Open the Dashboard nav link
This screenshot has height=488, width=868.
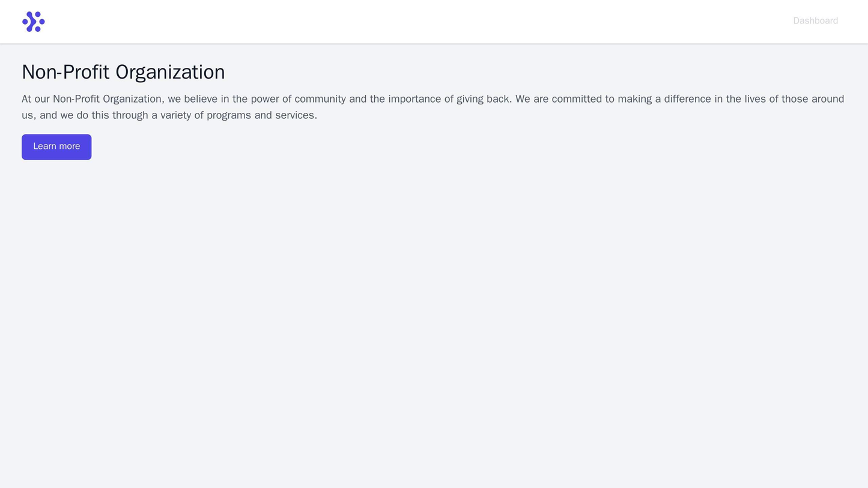815,21
